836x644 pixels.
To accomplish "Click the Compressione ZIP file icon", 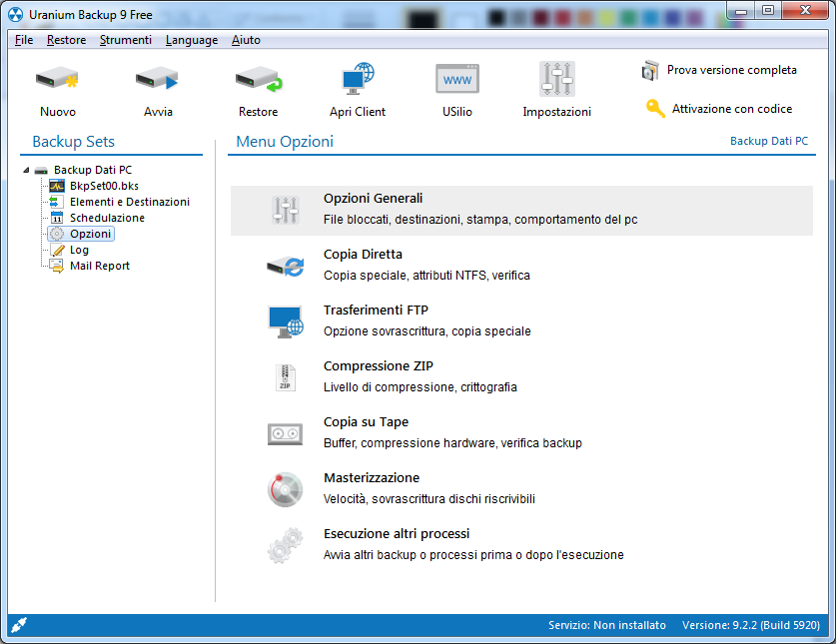I will (286, 377).
